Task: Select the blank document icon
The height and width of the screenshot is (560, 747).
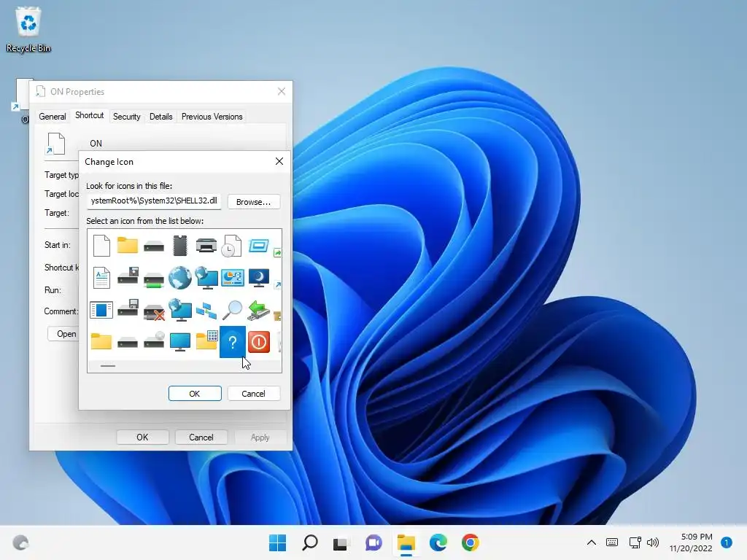Action: click(101, 246)
